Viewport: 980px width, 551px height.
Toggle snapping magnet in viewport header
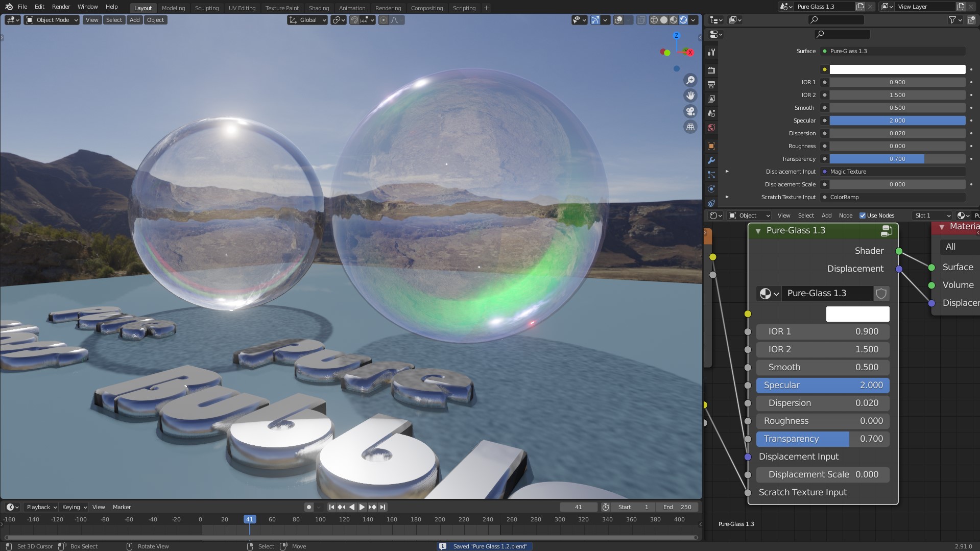[x=354, y=20]
